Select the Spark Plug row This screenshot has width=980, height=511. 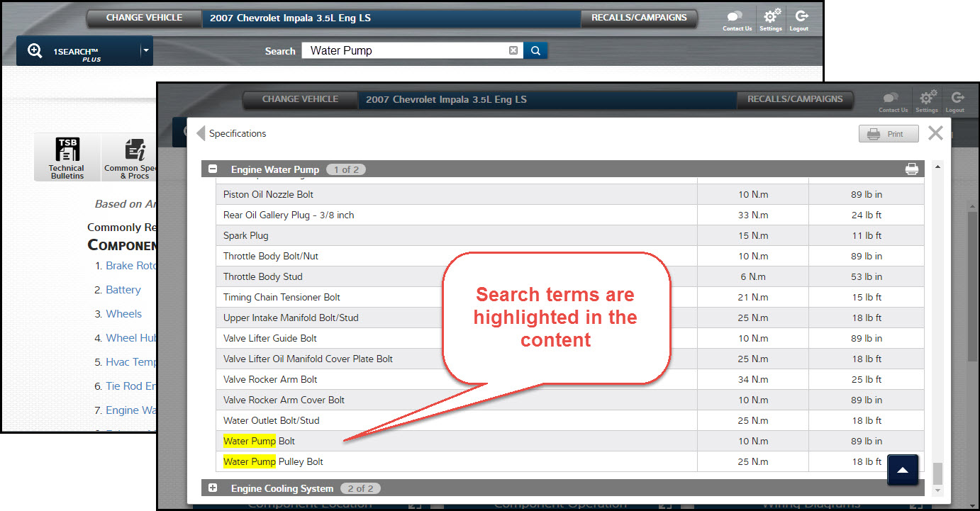[569, 235]
